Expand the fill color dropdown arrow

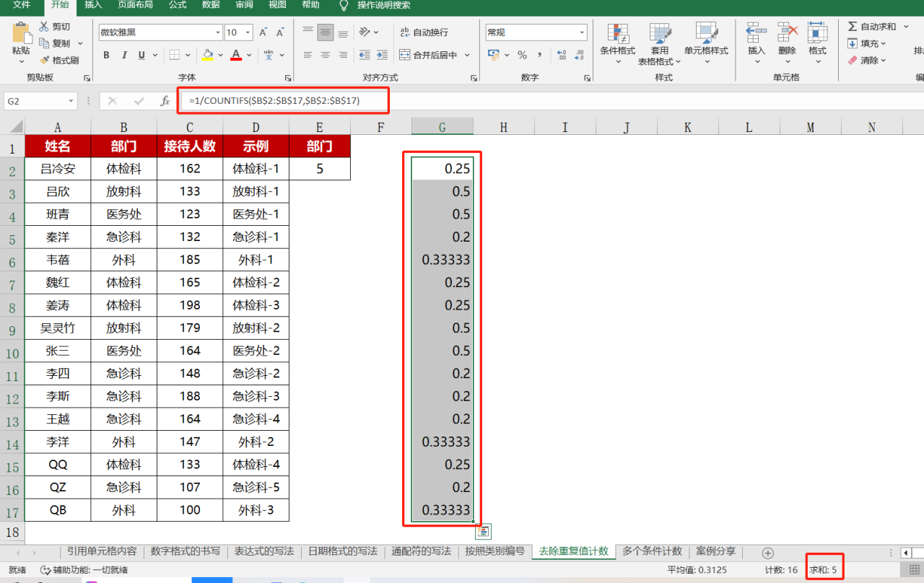221,55
